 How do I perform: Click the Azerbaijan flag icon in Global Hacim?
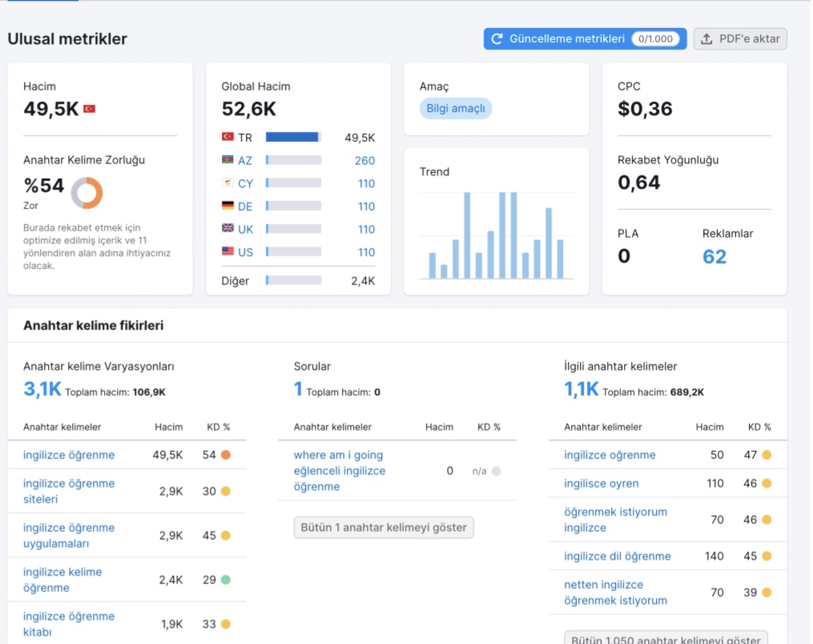[227, 159]
